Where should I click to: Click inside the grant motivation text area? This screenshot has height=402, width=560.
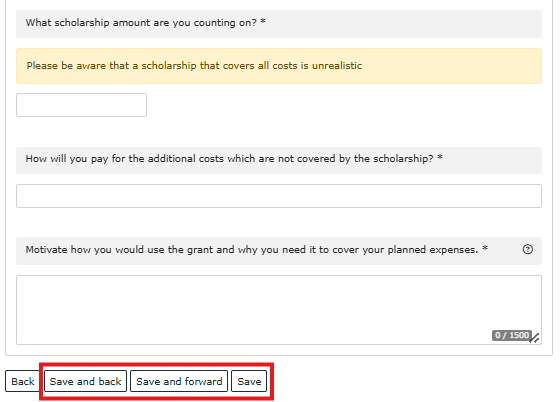tap(279, 310)
